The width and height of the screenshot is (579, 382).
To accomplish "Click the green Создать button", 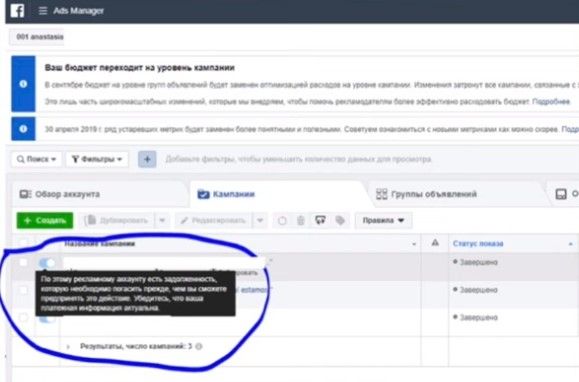I will coord(45,220).
